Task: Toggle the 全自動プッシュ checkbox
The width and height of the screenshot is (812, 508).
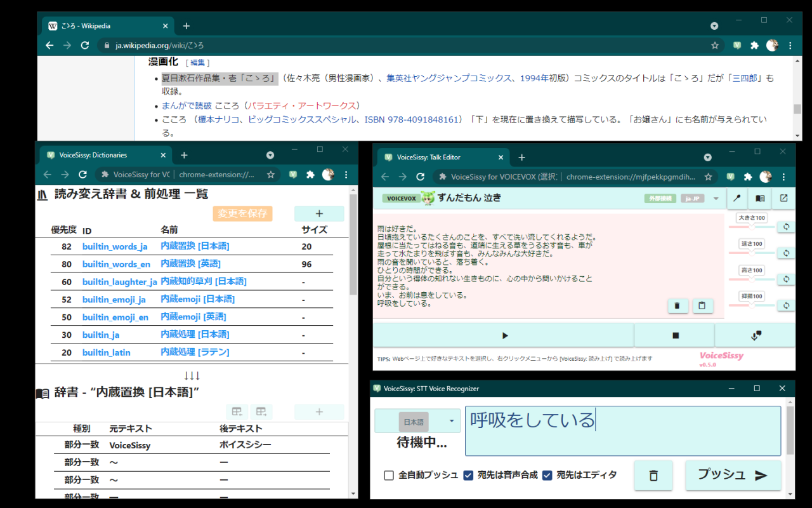Action: pos(389,475)
